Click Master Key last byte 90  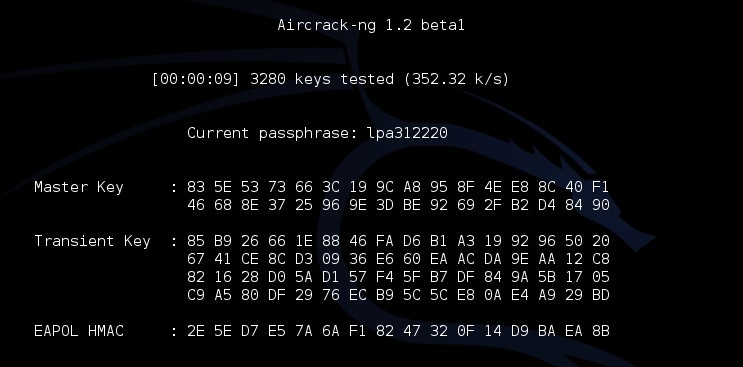click(600, 205)
